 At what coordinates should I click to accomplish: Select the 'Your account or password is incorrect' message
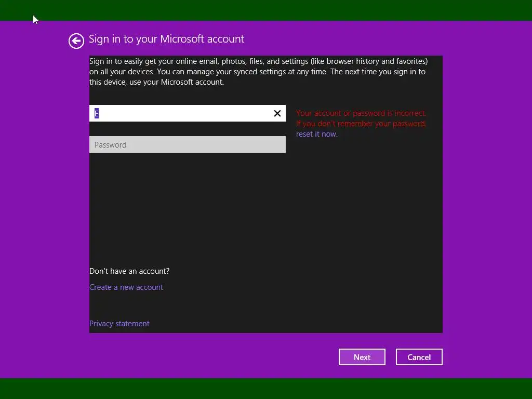pyautogui.click(x=361, y=113)
